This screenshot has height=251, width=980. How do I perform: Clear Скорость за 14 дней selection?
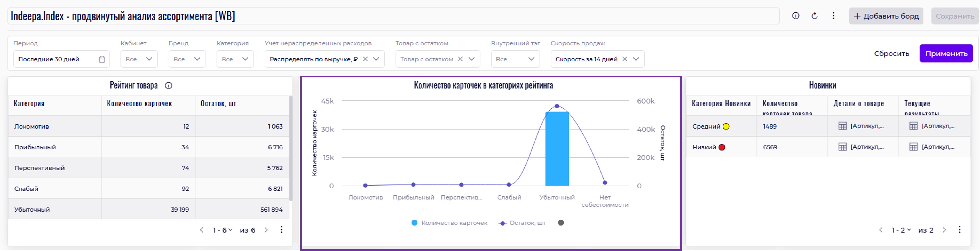click(x=625, y=59)
